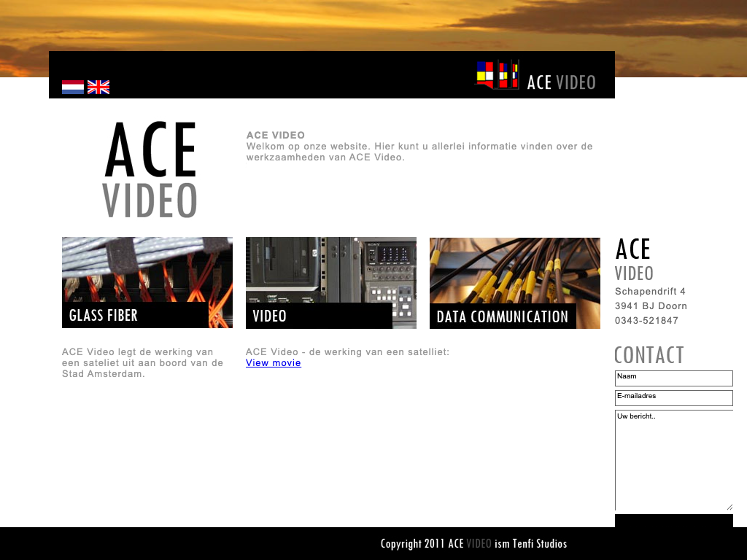Open the yellow-tipped cables image
This screenshot has height=560, width=747.
[515, 268]
